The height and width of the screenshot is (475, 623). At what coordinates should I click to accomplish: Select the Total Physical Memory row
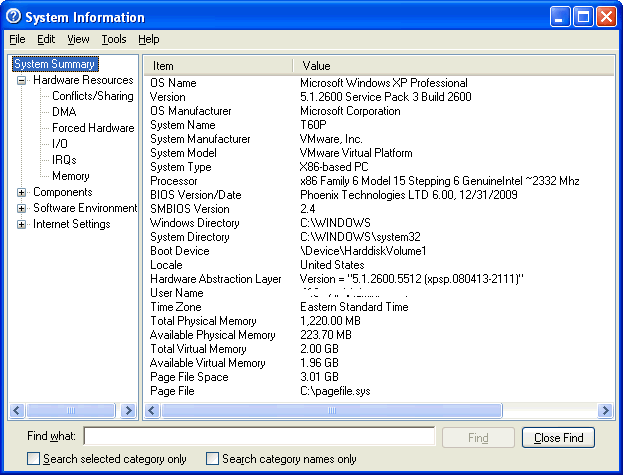(379, 321)
